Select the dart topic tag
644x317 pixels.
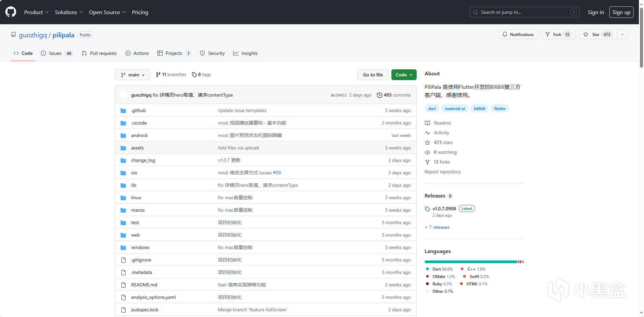tap(432, 109)
